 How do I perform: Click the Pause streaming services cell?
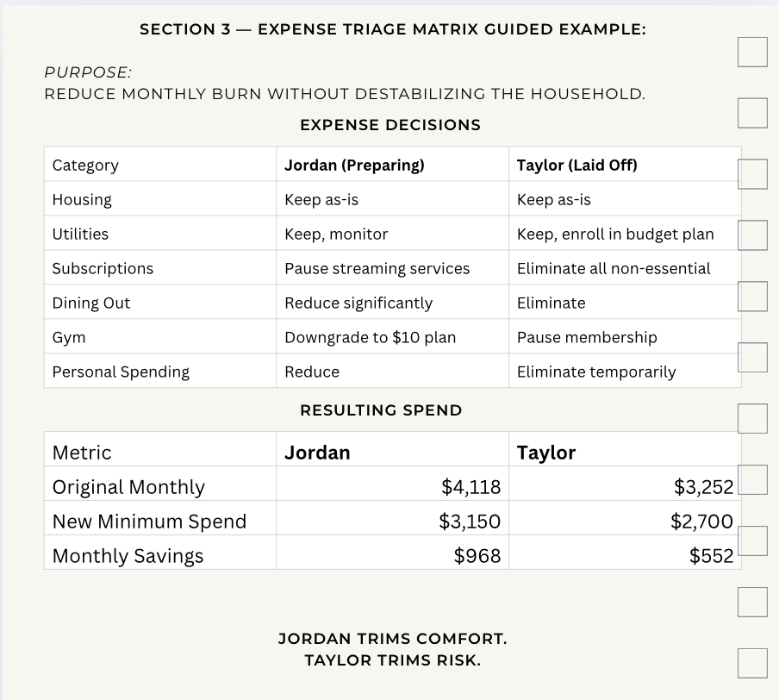click(x=392, y=268)
